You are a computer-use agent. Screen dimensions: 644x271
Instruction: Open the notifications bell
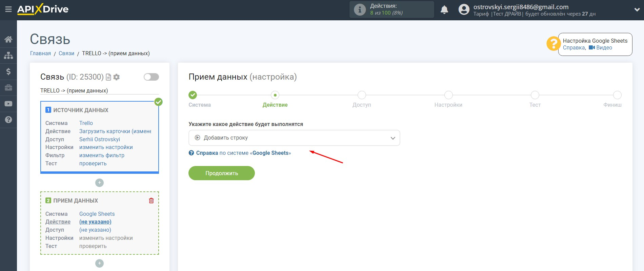[444, 9]
